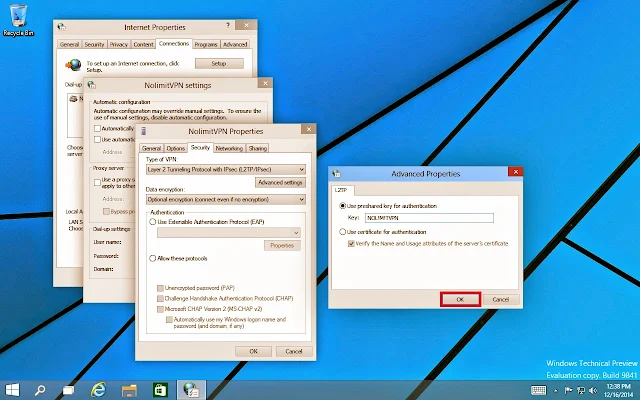Screen dimensions: 640x400
Task: Open File Explorer from the taskbar
Action: pyautogui.click(x=129, y=390)
